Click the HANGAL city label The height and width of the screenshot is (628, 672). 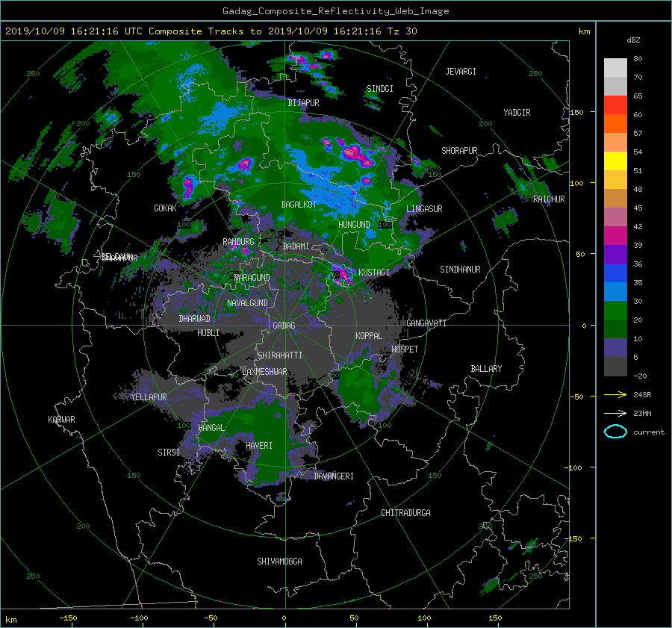pos(211,428)
